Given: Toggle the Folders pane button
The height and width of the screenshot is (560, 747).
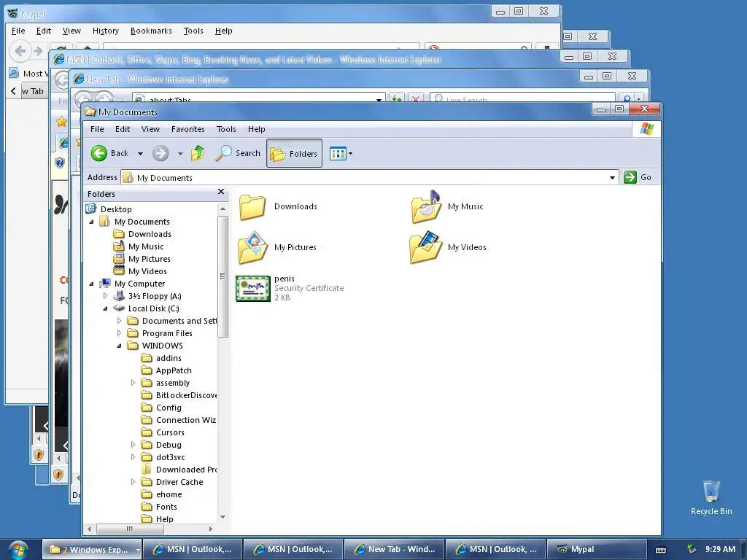Looking at the screenshot, I should pyautogui.click(x=294, y=153).
